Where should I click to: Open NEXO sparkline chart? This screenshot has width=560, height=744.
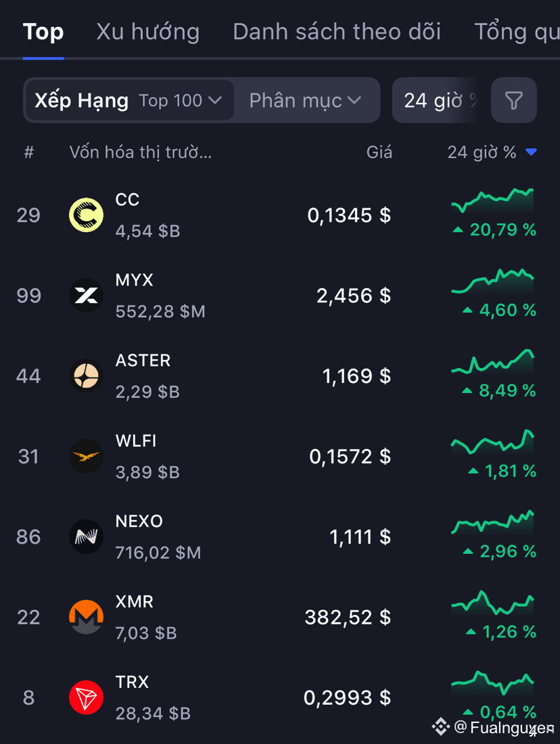point(492,522)
